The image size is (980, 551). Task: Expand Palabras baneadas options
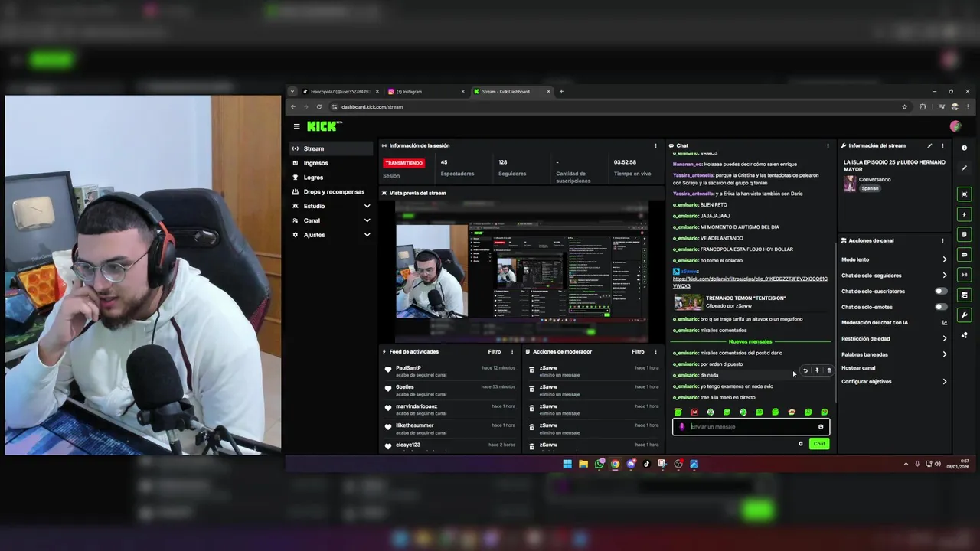944,354
